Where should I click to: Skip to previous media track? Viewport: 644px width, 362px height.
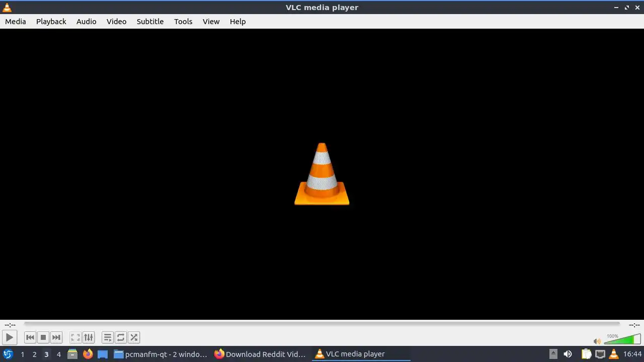coord(30,337)
